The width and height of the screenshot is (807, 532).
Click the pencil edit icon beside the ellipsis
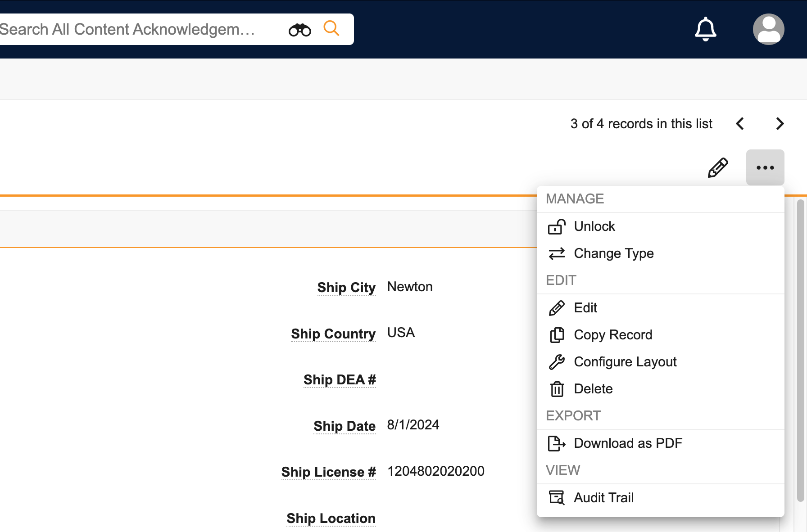pyautogui.click(x=717, y=168)
